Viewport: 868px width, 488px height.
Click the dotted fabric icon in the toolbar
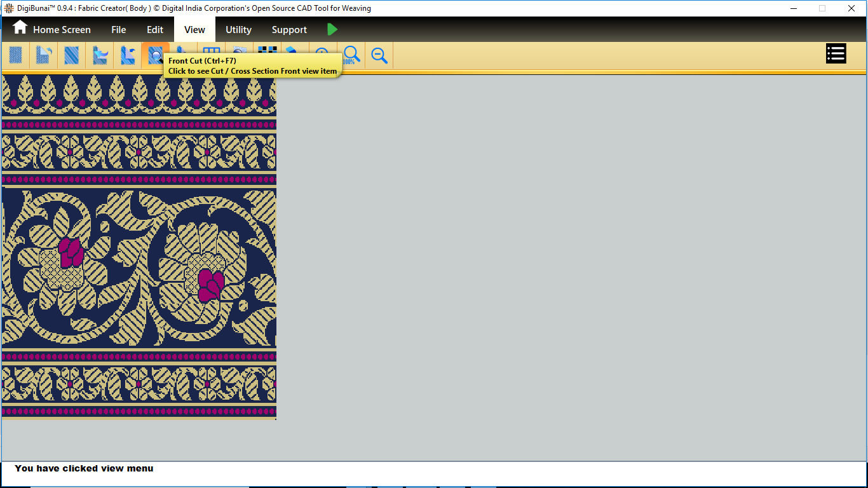16,55
